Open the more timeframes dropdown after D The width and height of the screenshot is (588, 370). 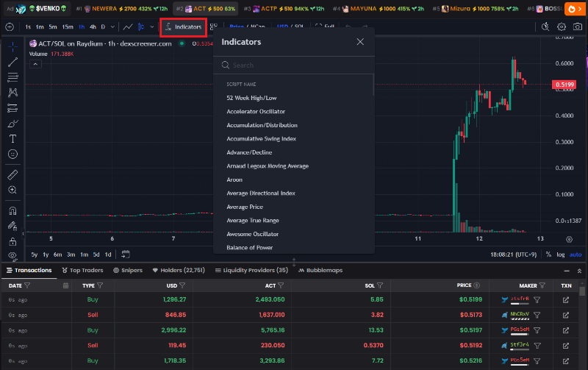(x=112, y=27)
